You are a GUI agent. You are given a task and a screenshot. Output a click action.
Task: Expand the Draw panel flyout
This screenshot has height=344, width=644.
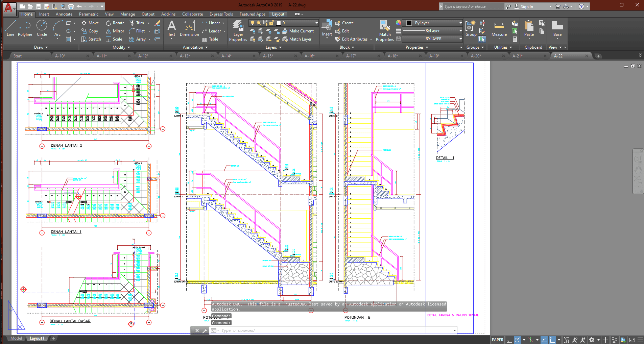point(41,47)
